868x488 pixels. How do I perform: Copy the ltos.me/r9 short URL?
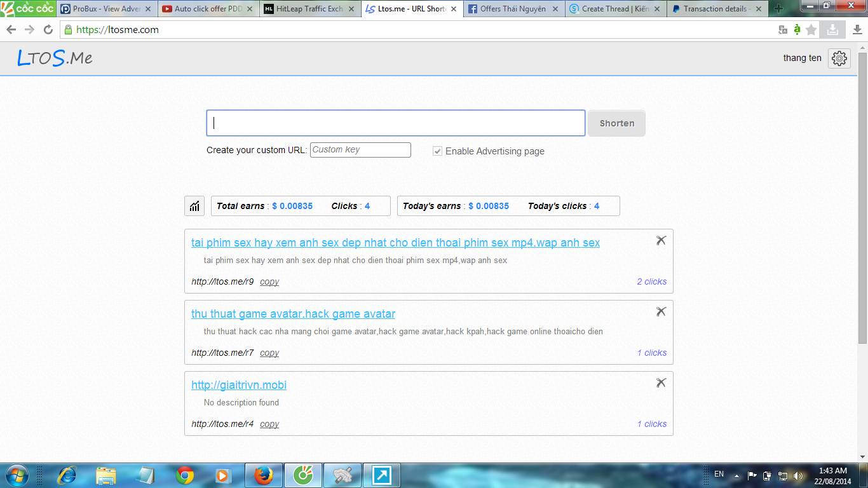coord(269,281)
